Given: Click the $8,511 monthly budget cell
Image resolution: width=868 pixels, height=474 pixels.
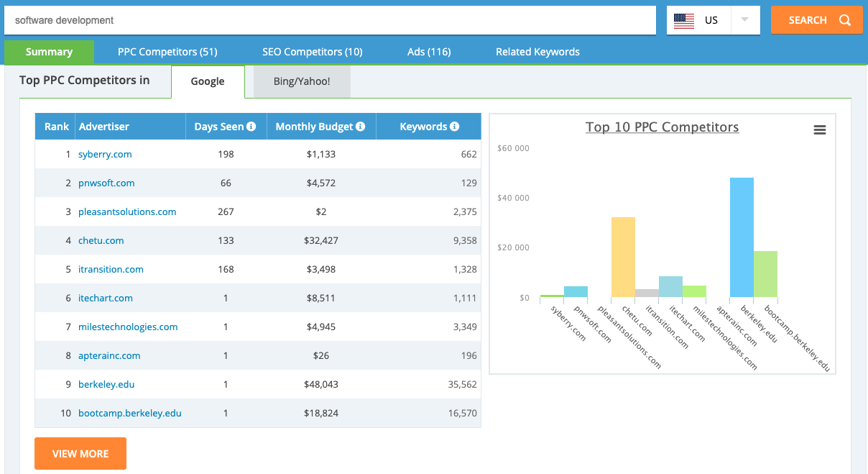Looking at the screenshot, I should (x=320, y=298).
